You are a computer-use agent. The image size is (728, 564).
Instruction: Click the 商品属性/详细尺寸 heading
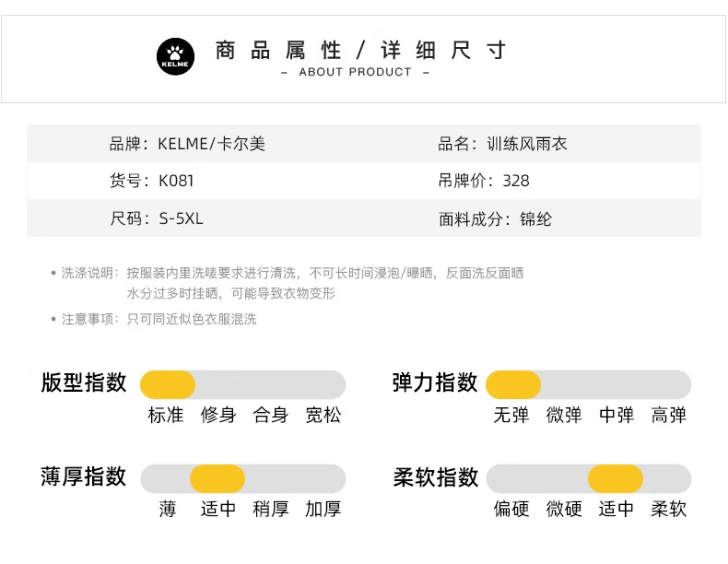[360, 50]
